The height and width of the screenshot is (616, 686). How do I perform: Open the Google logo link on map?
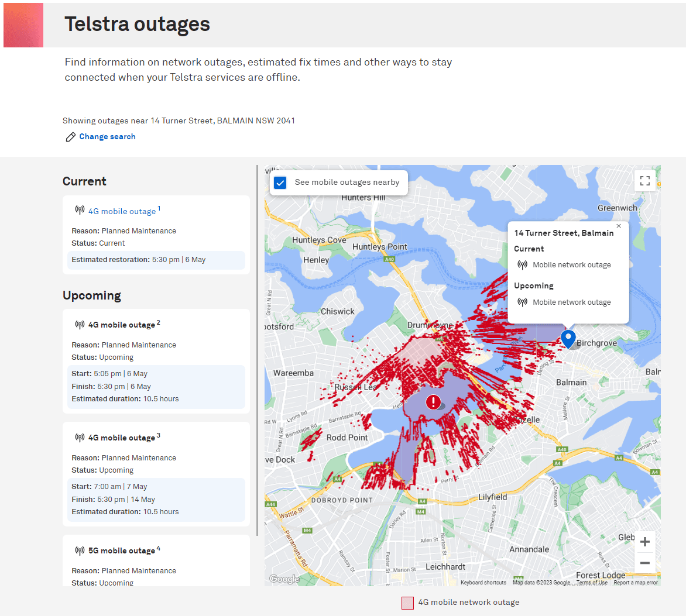pyautogui.click(x=284, y=579)
